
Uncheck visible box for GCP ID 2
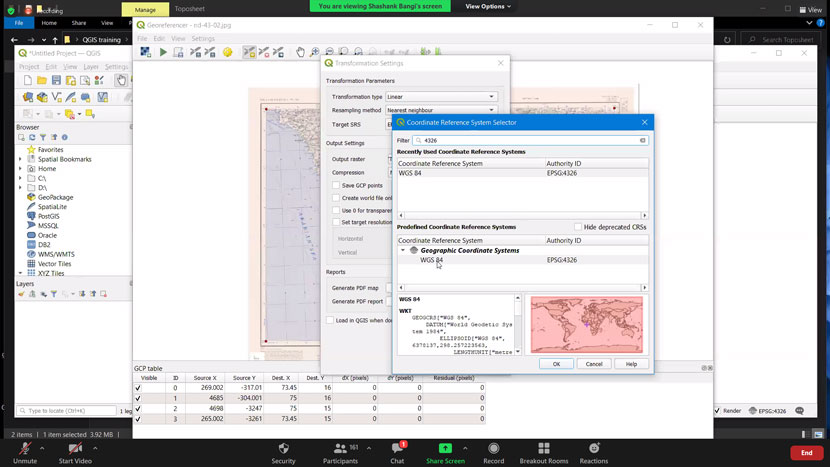pos(138,409)
